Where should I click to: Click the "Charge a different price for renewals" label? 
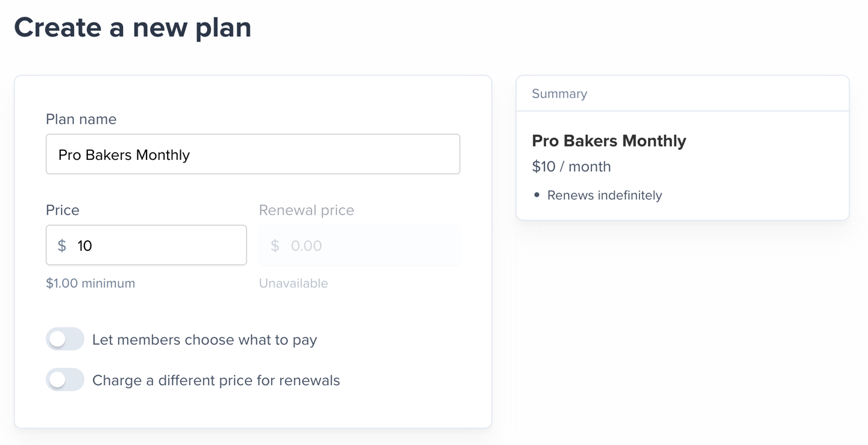click(x=216, y=380)
